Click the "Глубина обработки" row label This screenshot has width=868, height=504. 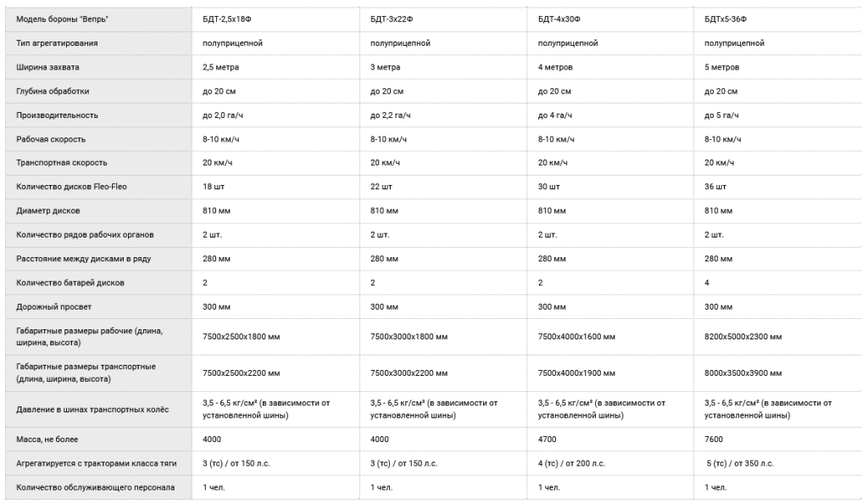pos(53,91)
